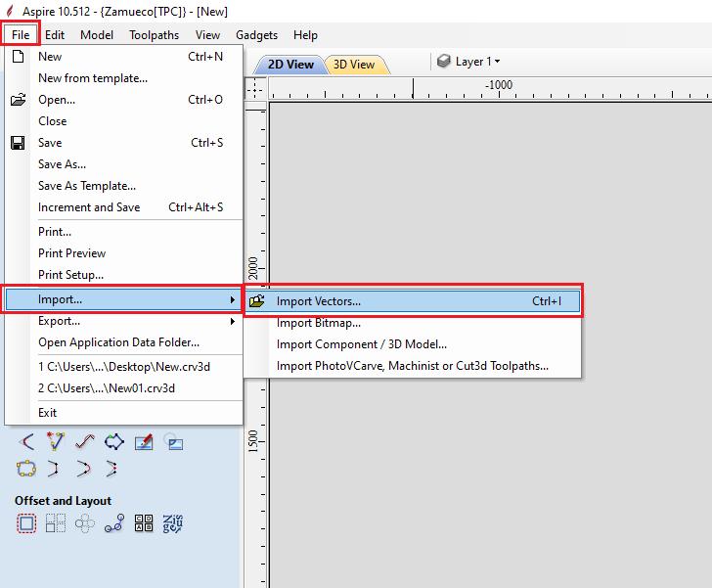Select the Plate production text tool
This screenshot has width=712, height=588.
(172, 523)
